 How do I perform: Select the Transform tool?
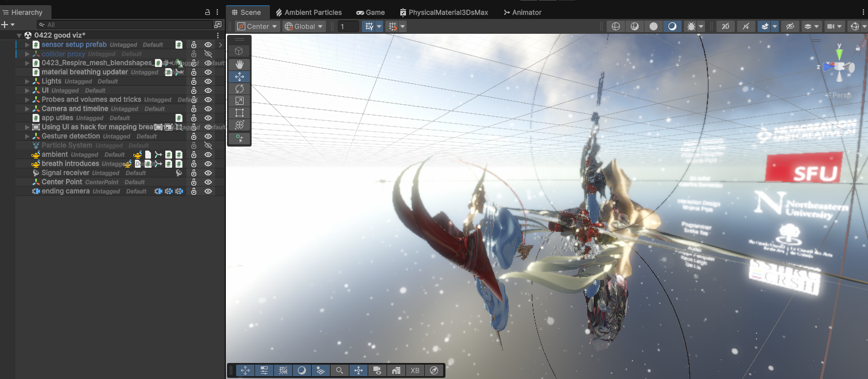point(239,125)
